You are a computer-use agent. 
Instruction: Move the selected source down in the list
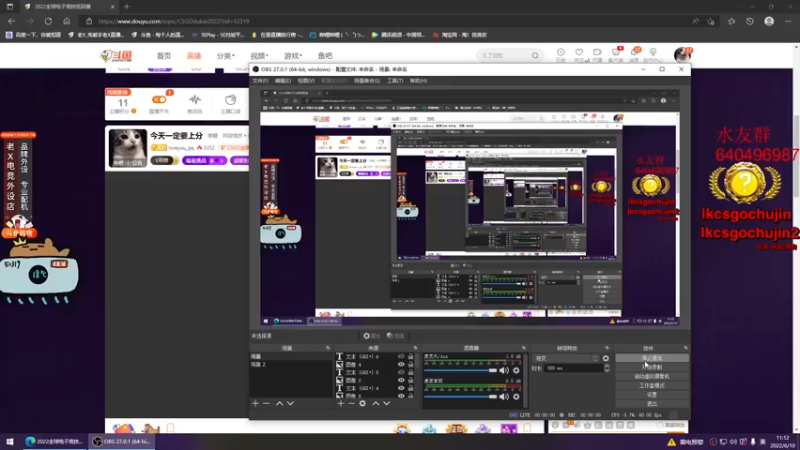(387, 403)
